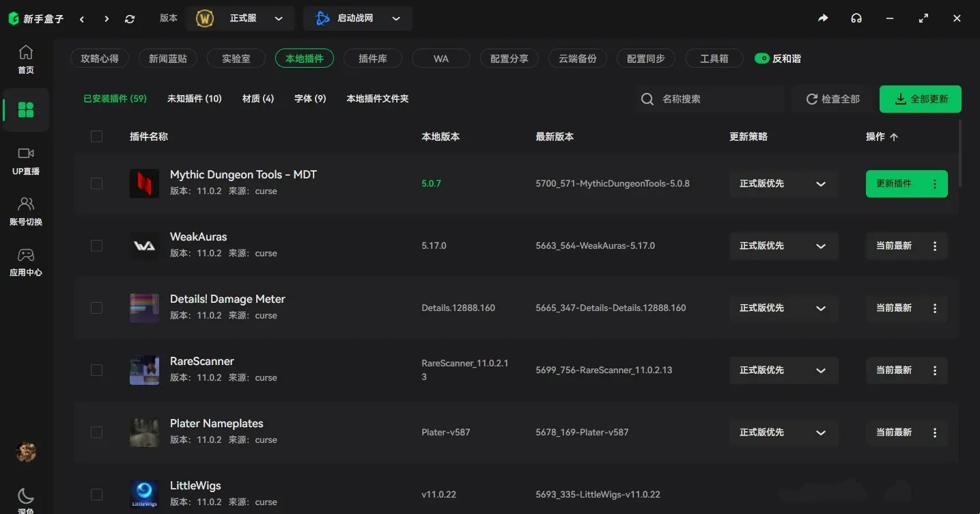Image resolution: width=980 pixels, height=514 pixels.
Task: Open more options for WeakAuras
Action: click(935, 246)
